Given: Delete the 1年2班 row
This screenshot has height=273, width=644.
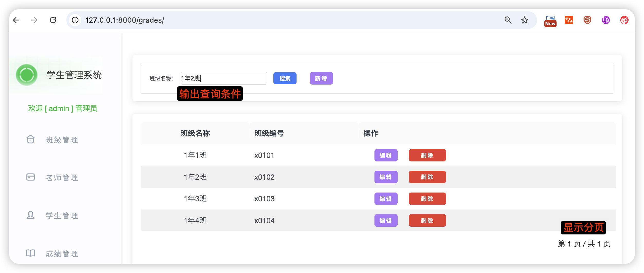Looking at the screenshot, I should 427,177.
